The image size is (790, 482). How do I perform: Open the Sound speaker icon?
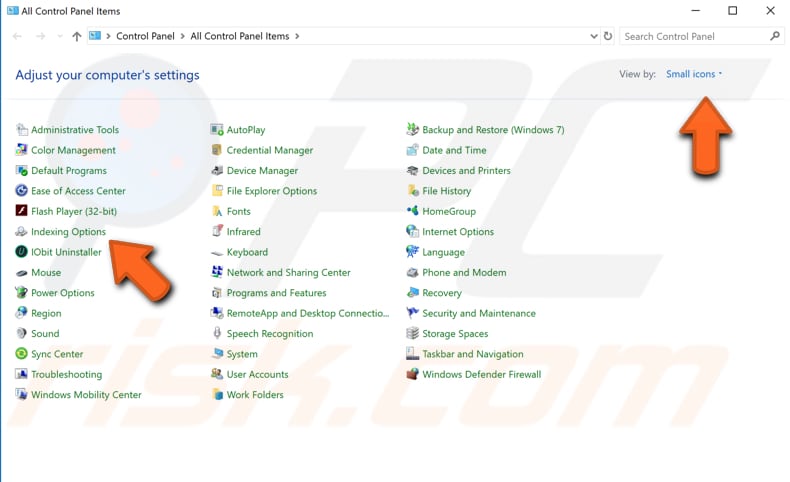point(21,333)
